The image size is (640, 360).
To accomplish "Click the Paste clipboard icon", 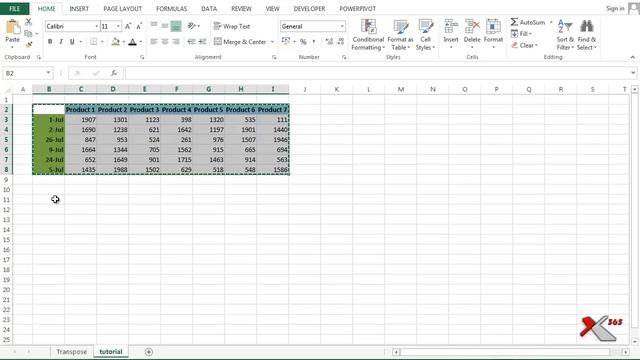I will pyautogui.click(x=13, y=27).
